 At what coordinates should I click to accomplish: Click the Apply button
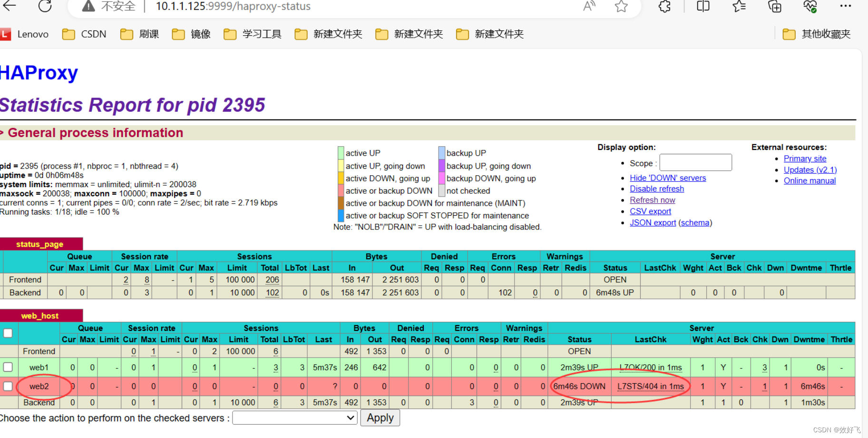380,418
